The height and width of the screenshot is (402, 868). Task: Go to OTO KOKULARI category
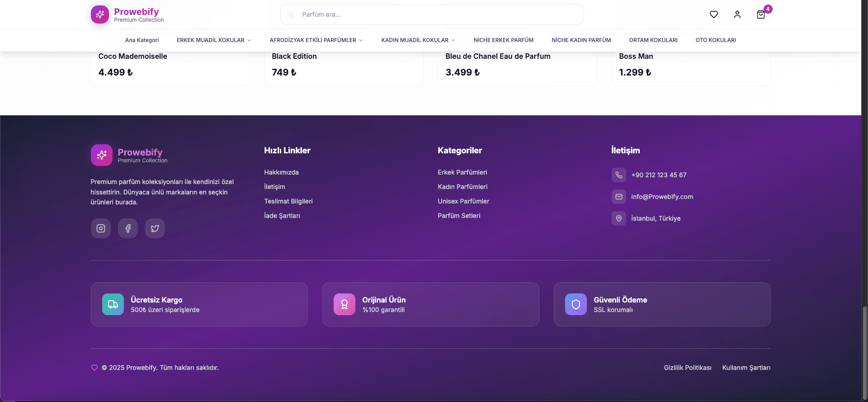(x=715, y=40)
